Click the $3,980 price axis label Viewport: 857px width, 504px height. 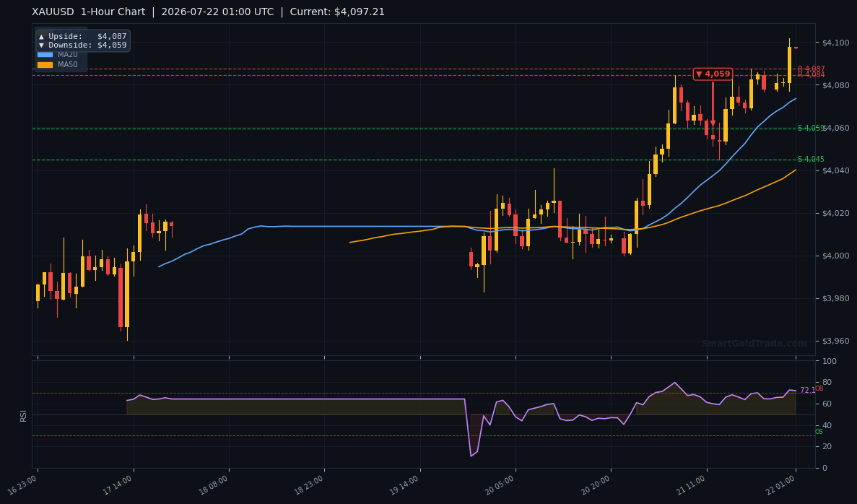click(835, 298)
